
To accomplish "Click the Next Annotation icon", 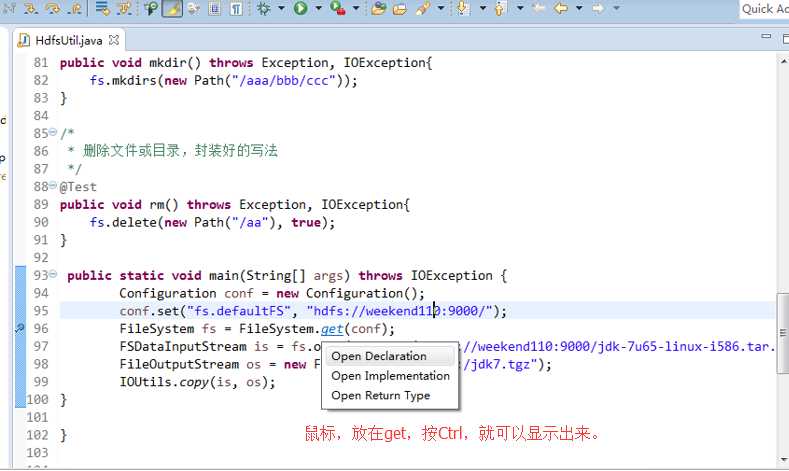I will pyautogui.click(x=463, y=8).
